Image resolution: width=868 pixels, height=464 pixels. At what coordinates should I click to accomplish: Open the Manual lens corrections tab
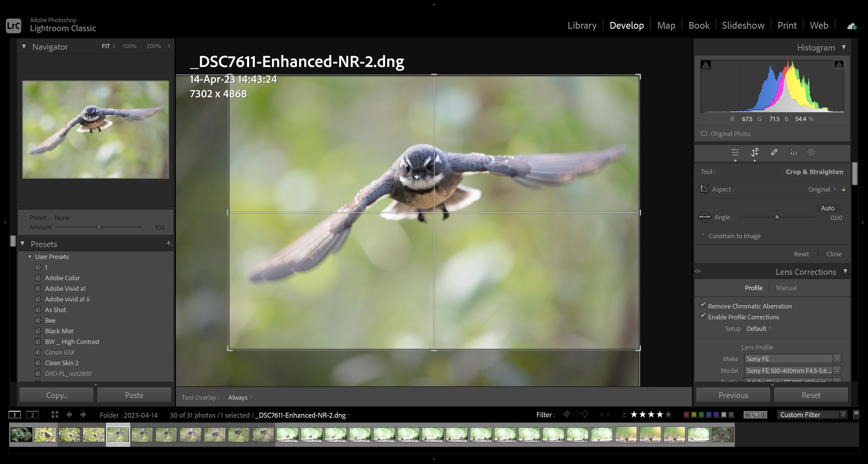pos(786,288)
